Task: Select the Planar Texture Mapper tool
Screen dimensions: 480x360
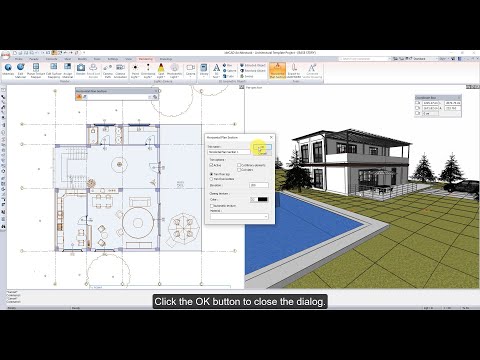Action: [36, 70]
